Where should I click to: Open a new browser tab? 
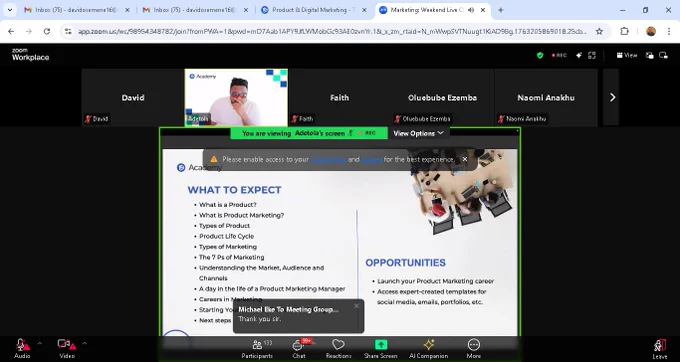coord(500,10)
